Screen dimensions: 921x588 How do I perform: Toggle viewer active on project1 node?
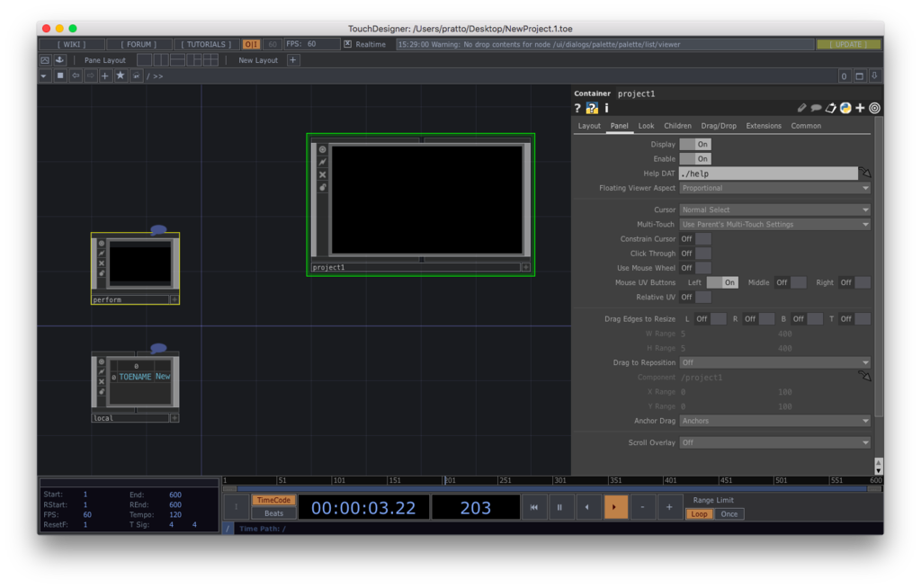click(x=323, y=150)
